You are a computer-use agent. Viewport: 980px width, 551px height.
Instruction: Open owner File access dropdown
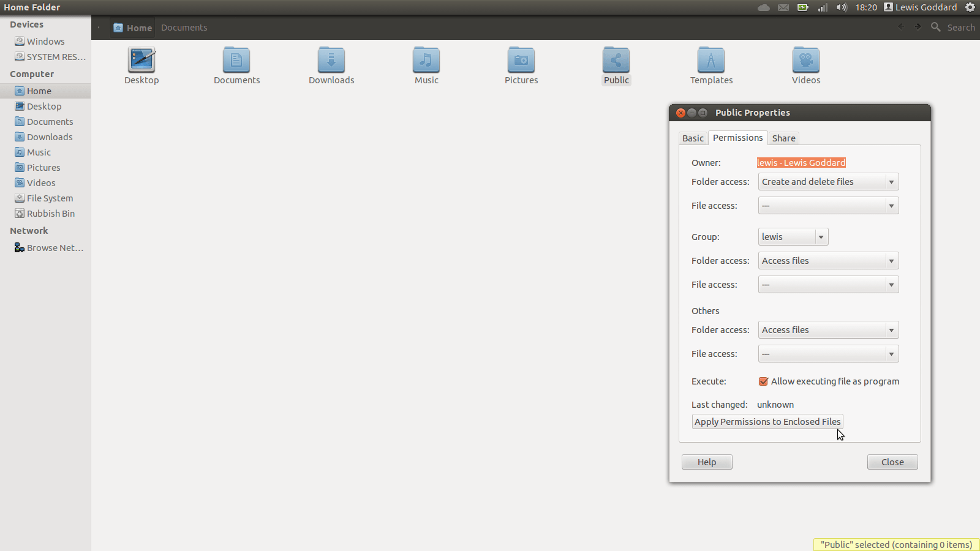(x=828, y=206)
